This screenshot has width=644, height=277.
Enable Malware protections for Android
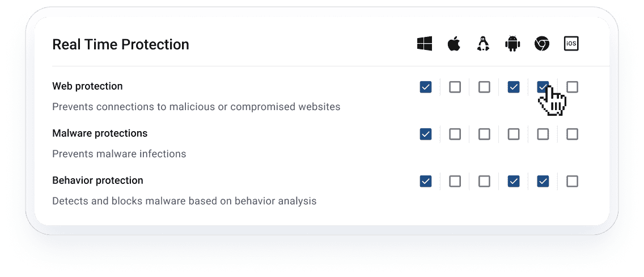pyautogui.click(x=514, y=135)
